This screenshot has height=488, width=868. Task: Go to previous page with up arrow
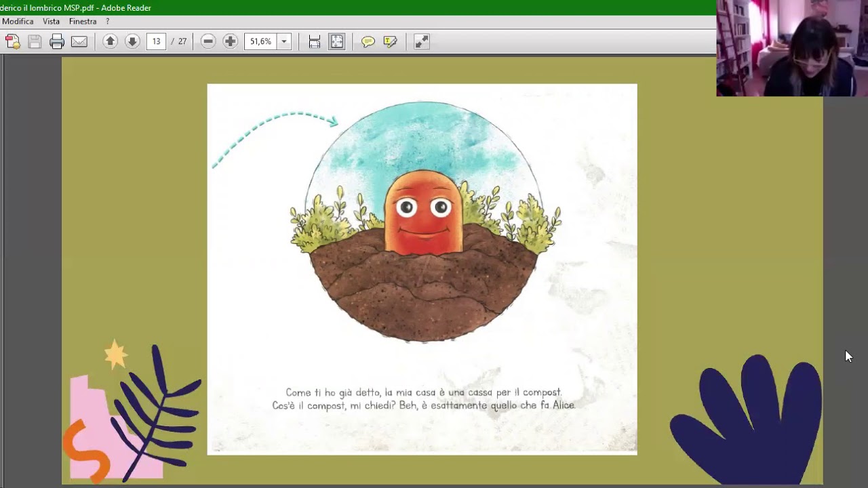click(x=110, y=41)
